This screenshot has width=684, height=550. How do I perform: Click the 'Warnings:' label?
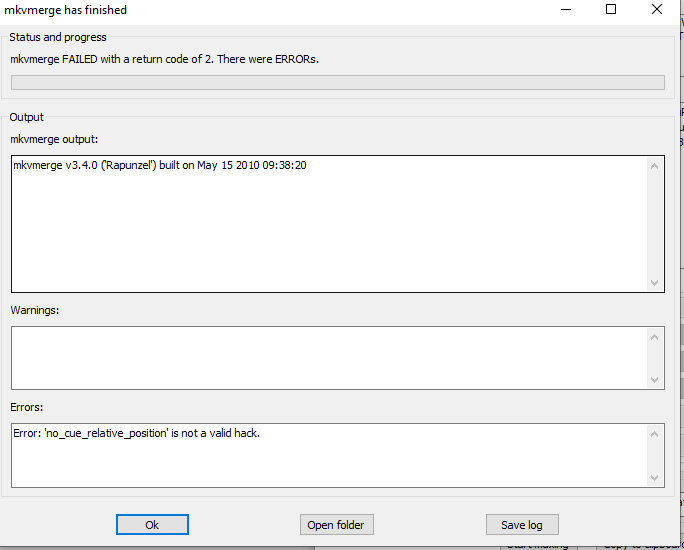click(34, 310)
